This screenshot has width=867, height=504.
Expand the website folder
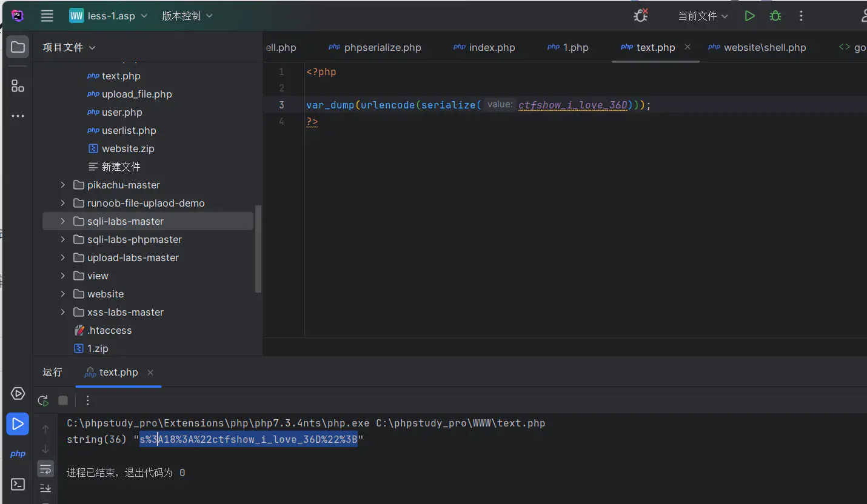62,294
